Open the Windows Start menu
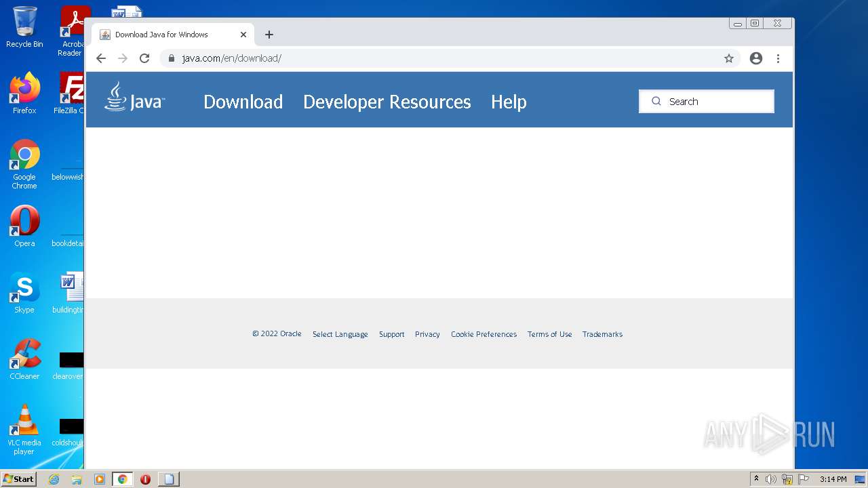The height and width of the screenshot is (488, 868). coord(19,479)
